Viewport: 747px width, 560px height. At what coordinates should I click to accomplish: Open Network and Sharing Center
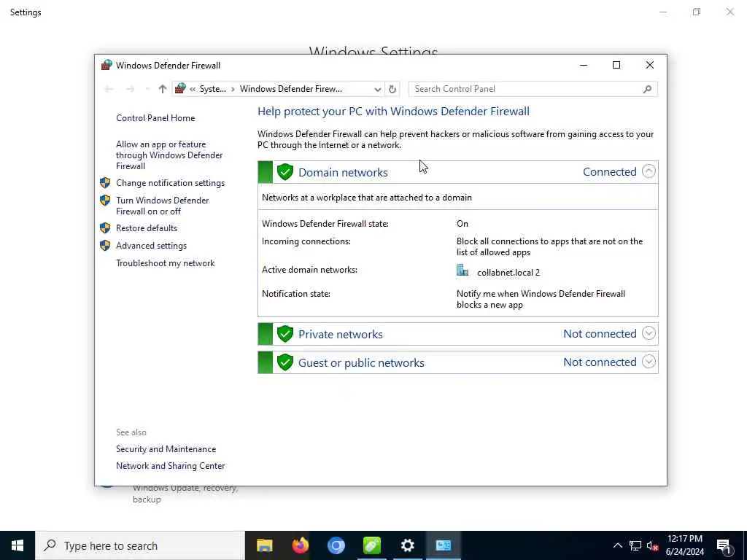pyautogui.click(x=170, y=466)
